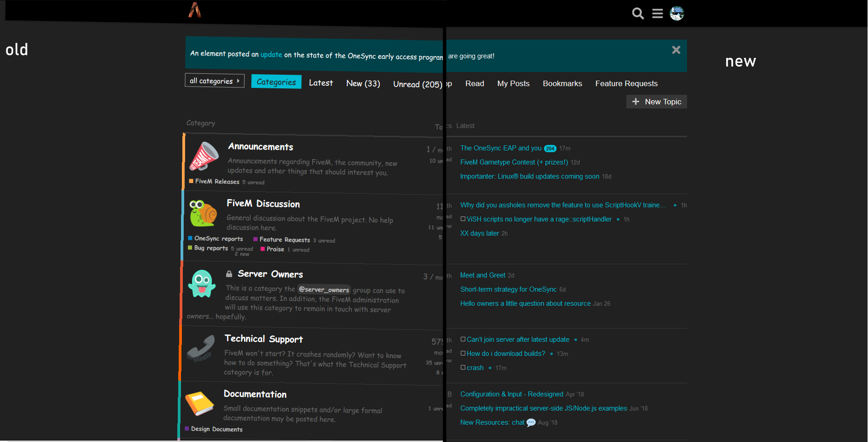
Task: Click the checkbox beside the crash topic
Action: tap(463, 367)
